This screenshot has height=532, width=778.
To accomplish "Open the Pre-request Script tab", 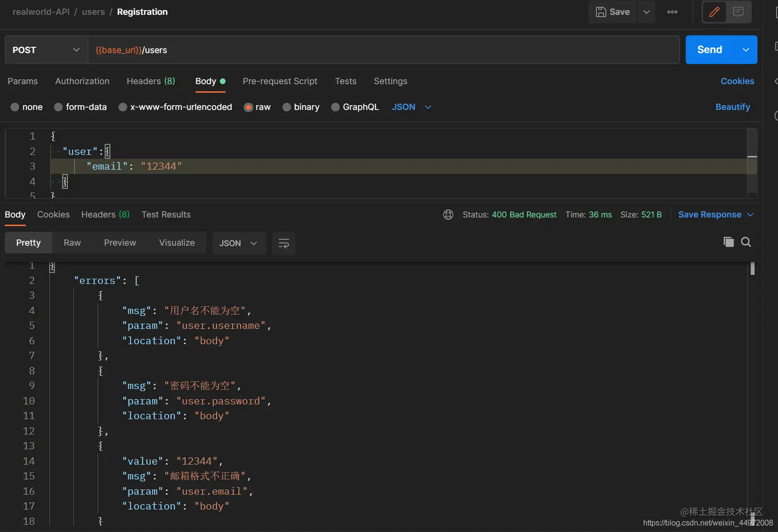I will coord(280,81).
